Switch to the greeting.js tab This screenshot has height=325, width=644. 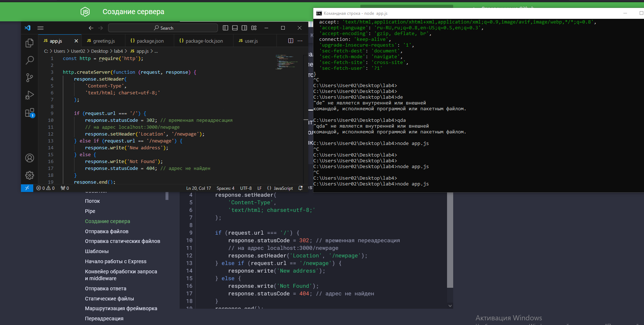tap(104, 41)
